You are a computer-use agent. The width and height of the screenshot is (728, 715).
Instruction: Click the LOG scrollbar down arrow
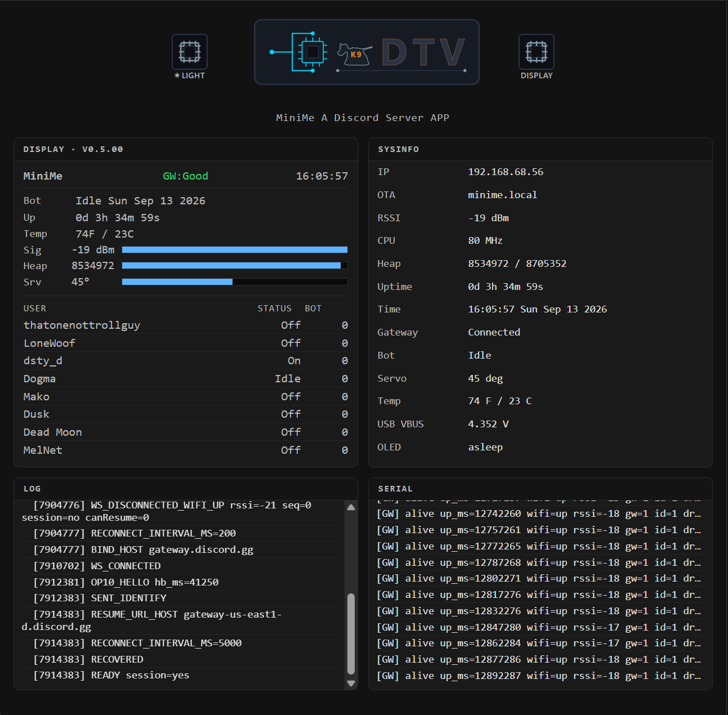[x=351, y=683]
